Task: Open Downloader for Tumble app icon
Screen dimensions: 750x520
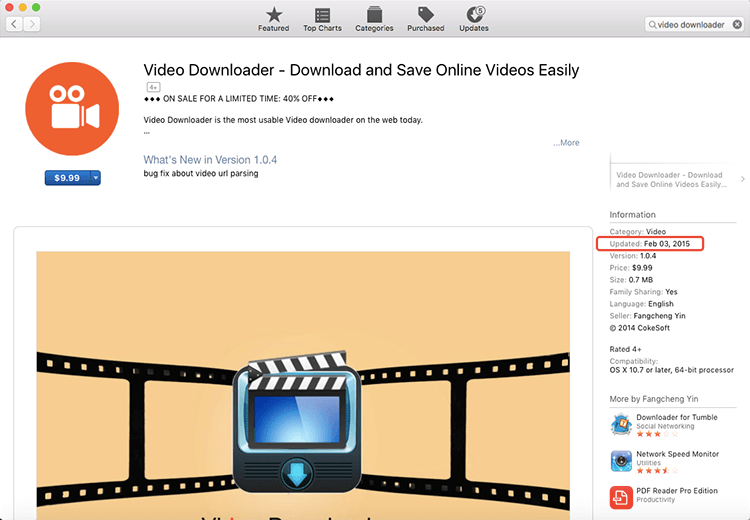Action: (621, 424)
